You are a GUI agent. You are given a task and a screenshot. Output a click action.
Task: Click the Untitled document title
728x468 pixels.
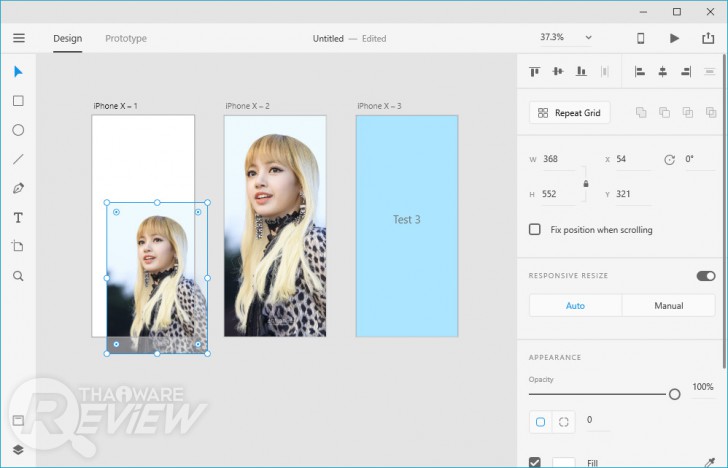click(328, 39)
